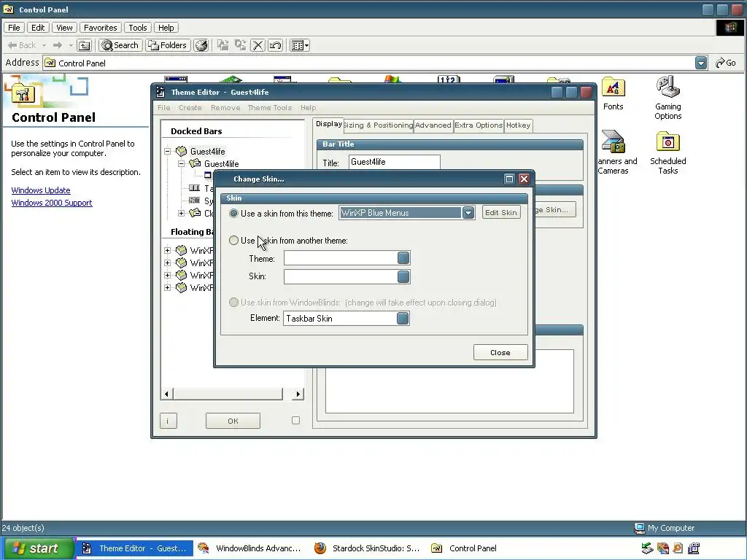The height and width of the screenshot is (560, 747).
Task: Open the Theme dropdown arrow
Action: click(403, 258)
